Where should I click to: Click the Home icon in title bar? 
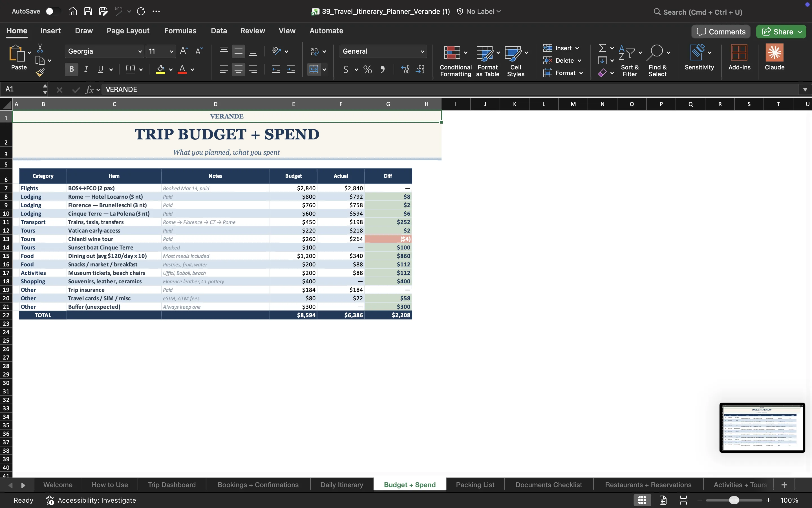pos(72,11)
